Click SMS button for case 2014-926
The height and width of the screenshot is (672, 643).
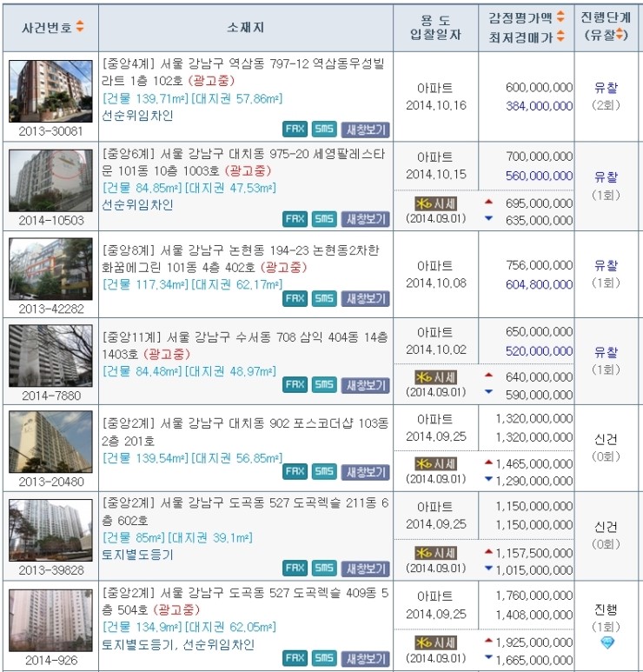tap(324, 658)
